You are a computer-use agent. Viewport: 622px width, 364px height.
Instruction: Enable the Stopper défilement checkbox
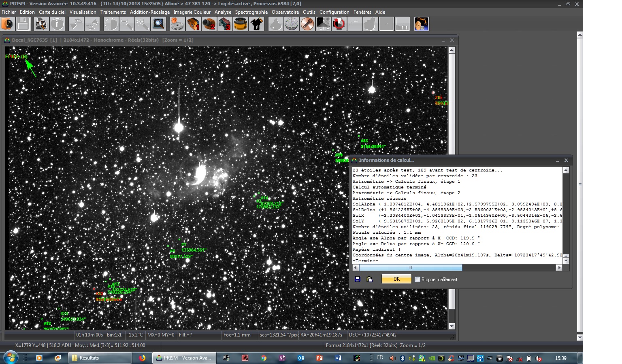(x=417, y=279)
